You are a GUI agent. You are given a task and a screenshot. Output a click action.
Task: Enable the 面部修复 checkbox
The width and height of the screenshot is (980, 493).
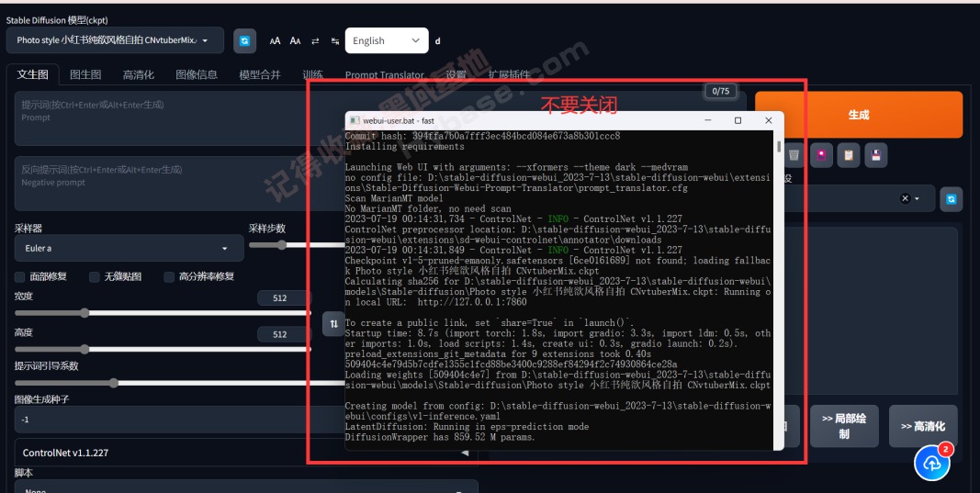20,277
